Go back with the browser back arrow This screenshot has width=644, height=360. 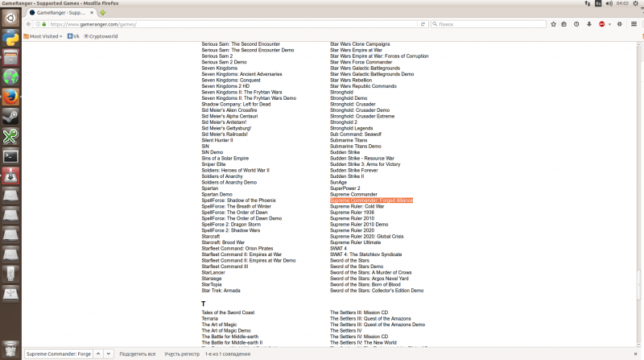click(x=28, y=24)
